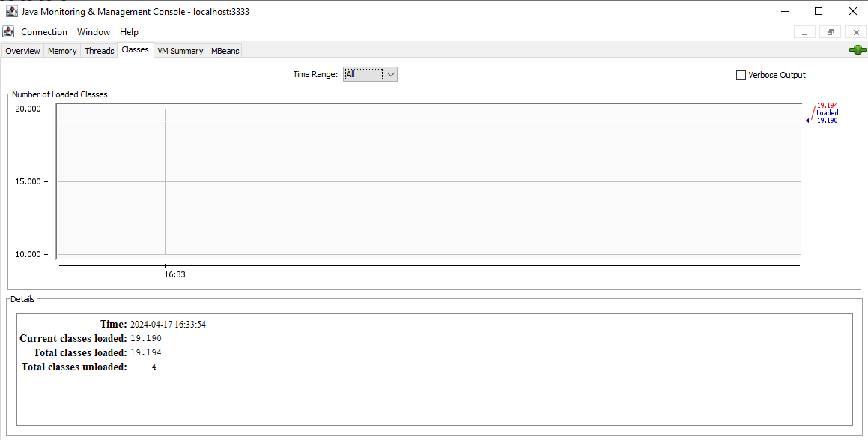Screen dimensions: 868x440
Task: Minimize the internal localhost:3333 frame
Action: [804, 32]
